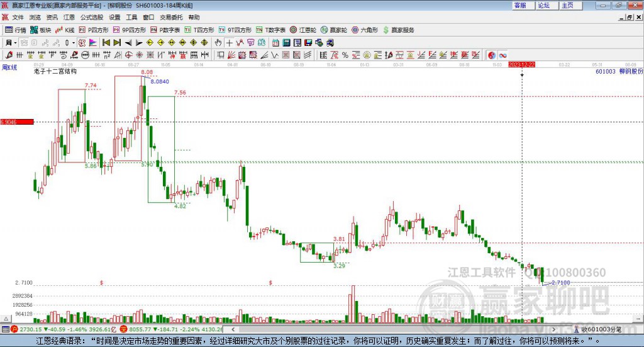Open the 江恩 menu
The image size is (644, 347).
pos(69,17)
